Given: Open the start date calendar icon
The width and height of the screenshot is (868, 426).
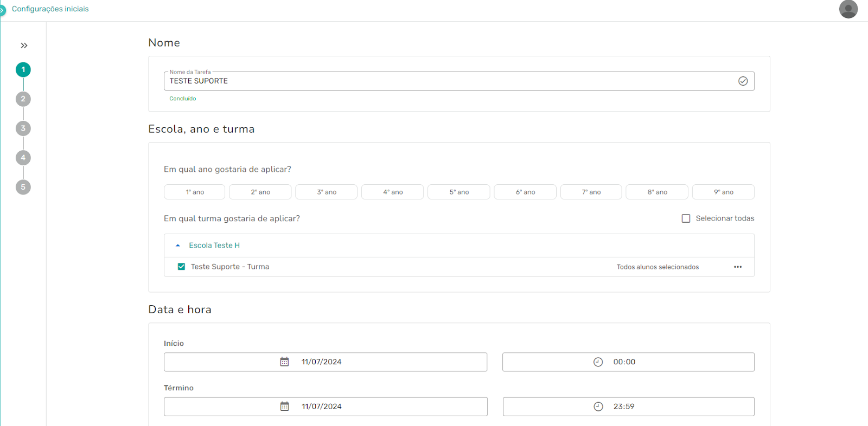Looking at the screenshot, I should pos(284,362).
